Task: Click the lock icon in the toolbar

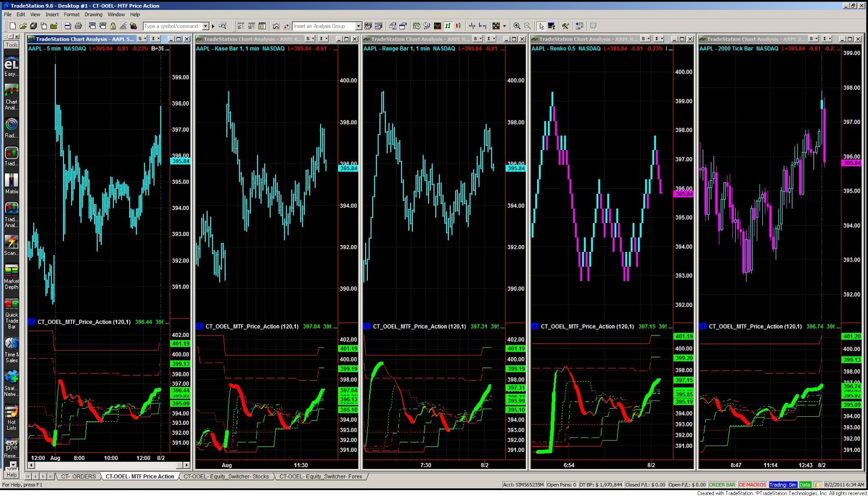Action: pos(113,26)
